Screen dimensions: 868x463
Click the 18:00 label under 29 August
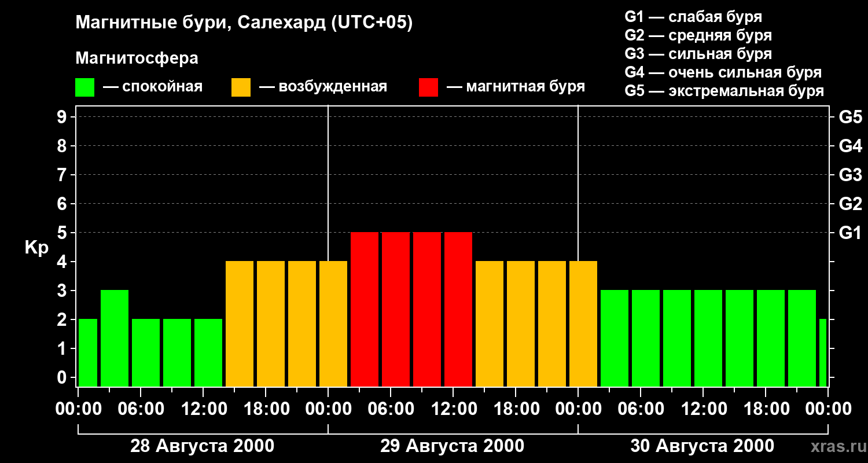click(516, 409)
